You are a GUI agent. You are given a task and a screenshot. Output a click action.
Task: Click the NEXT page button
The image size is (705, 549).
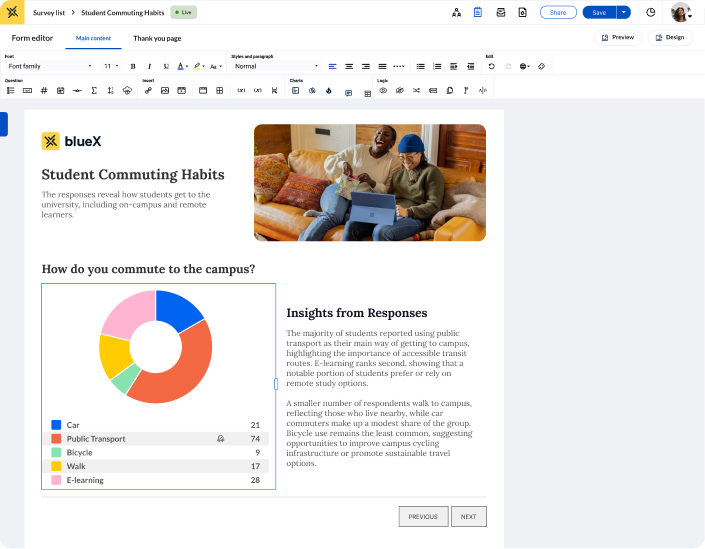tap(469, 517)
